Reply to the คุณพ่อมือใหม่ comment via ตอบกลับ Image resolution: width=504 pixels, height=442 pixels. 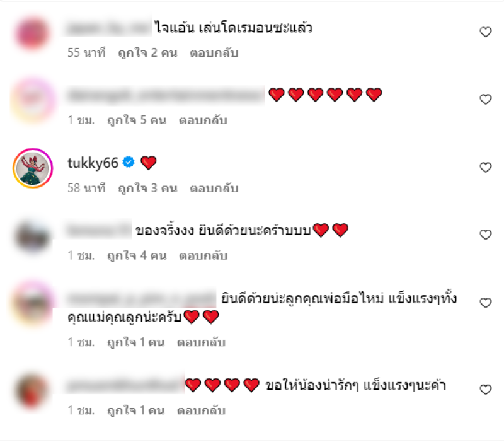pos(201,342)
